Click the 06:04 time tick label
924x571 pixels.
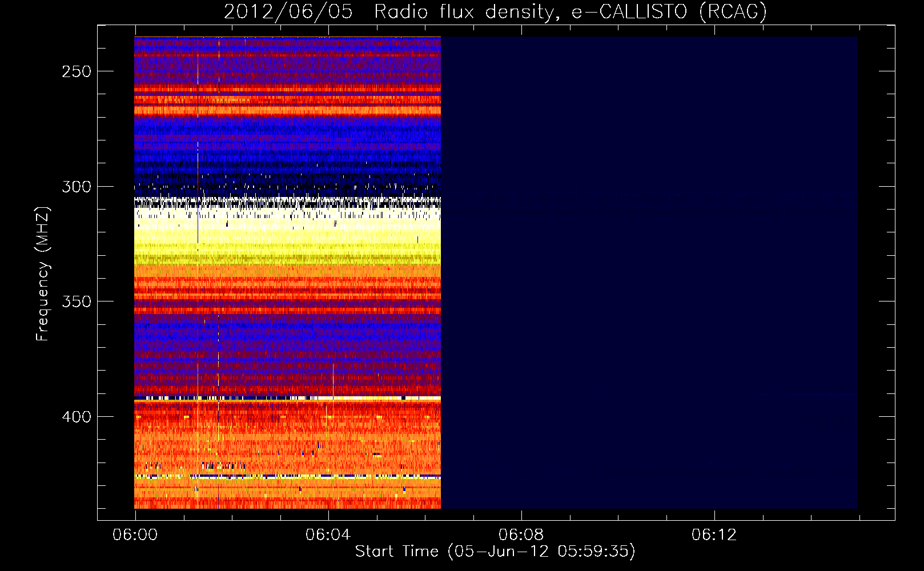coord(328,535)
